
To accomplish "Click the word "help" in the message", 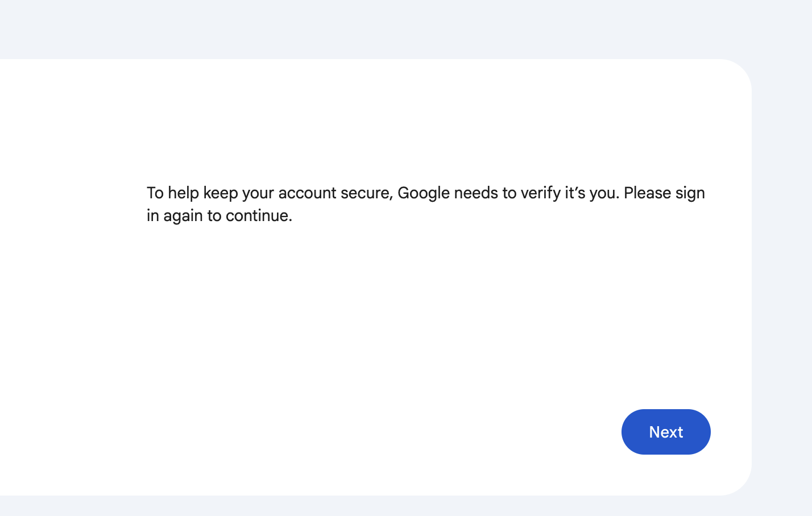I will [183, 193].
